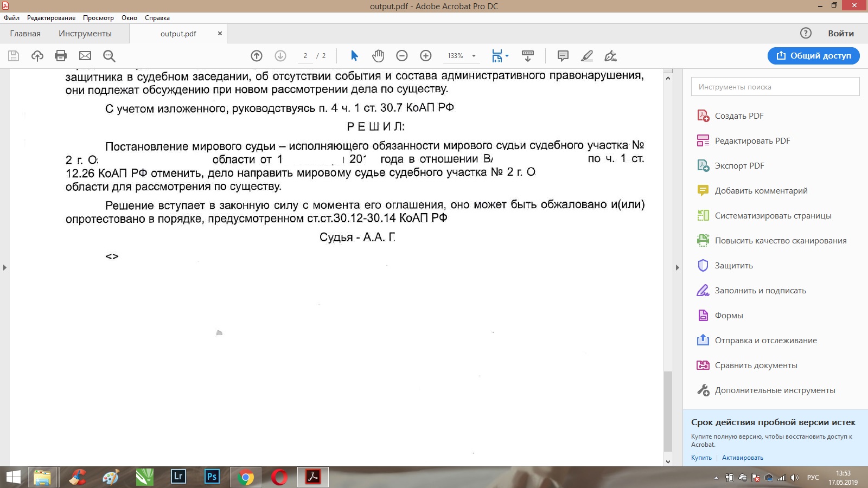The height and width of the screenshot is (488, 868).
Task: Click the Zoom out minus icon
Action: point(402,56)
